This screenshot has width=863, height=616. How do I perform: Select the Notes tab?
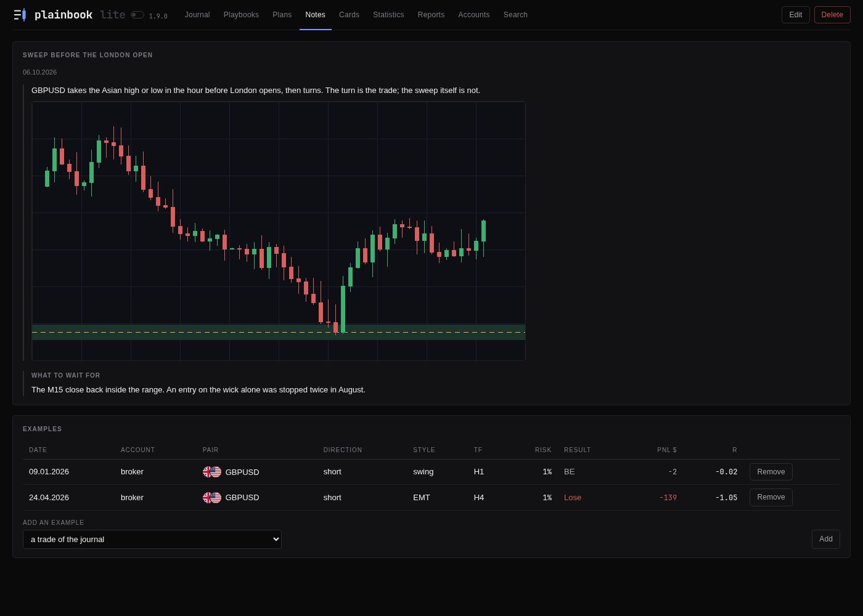316,15
